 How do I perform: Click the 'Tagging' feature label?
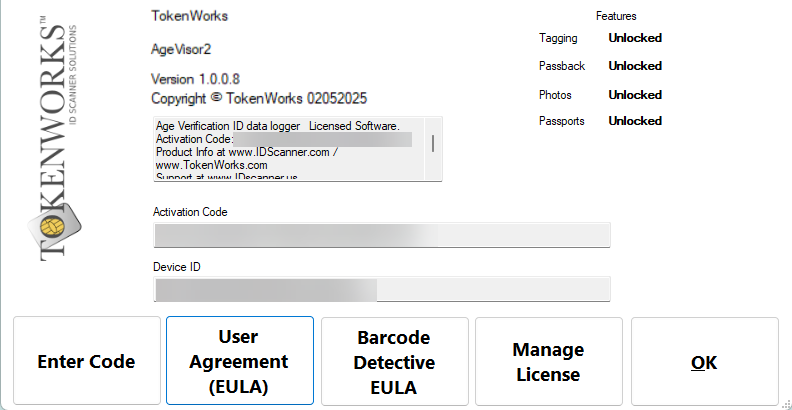pos(558,38)
